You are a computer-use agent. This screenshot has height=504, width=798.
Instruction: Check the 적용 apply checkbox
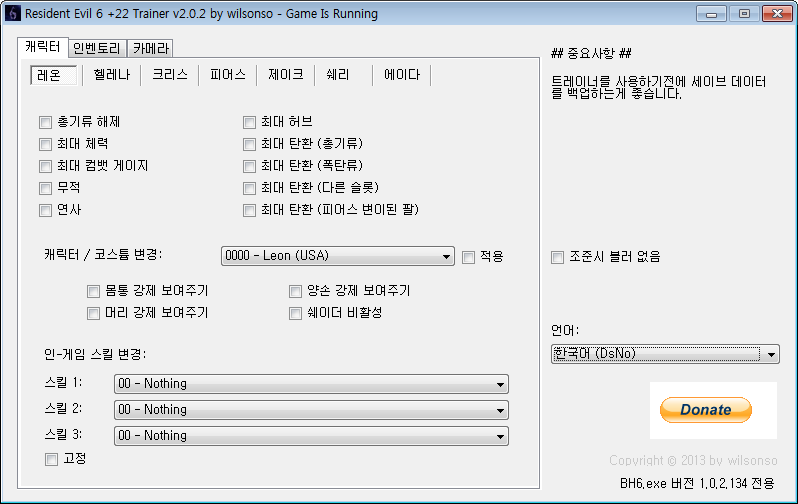(x=468, y=257)
